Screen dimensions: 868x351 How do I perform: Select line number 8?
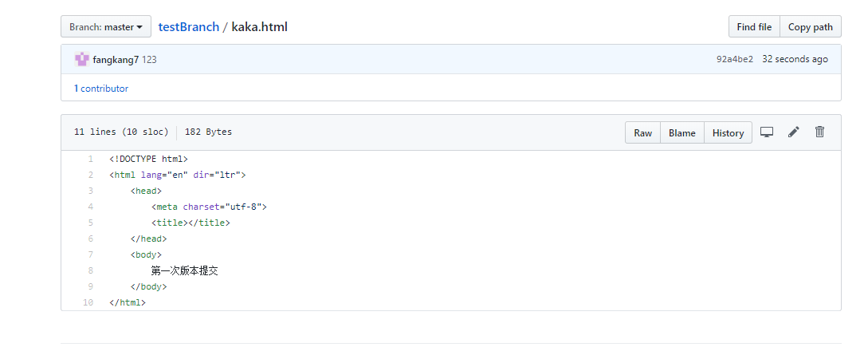[x=90, y=270]
